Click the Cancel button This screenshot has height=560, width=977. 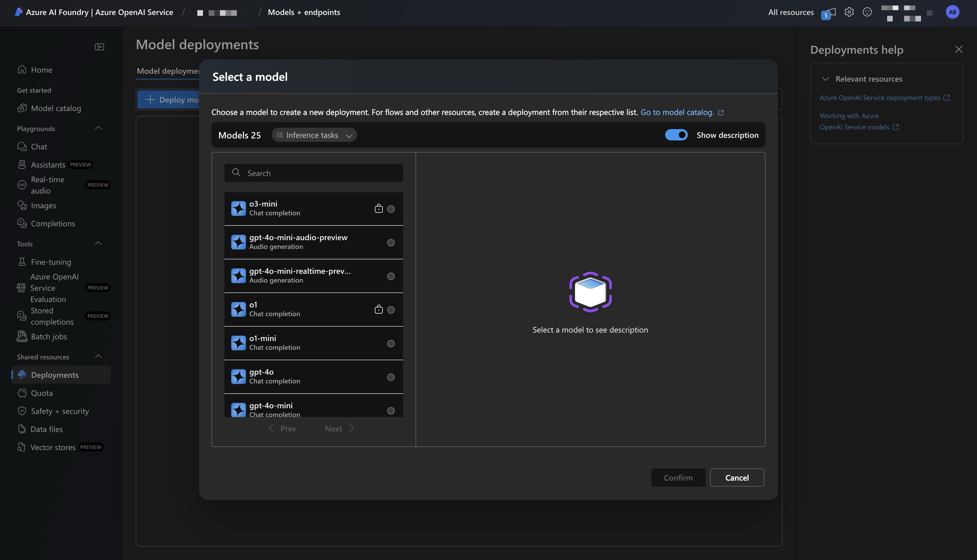pyautogui.click(x=736, y=478)
